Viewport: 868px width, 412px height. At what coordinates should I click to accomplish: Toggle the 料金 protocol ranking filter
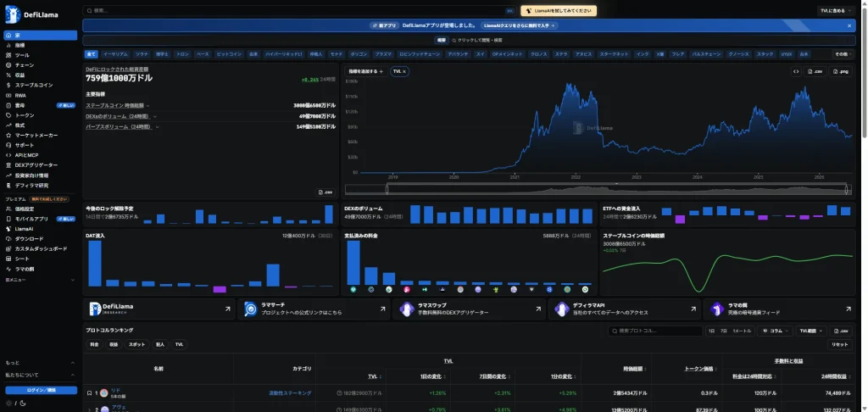click(x=95, y=344)
